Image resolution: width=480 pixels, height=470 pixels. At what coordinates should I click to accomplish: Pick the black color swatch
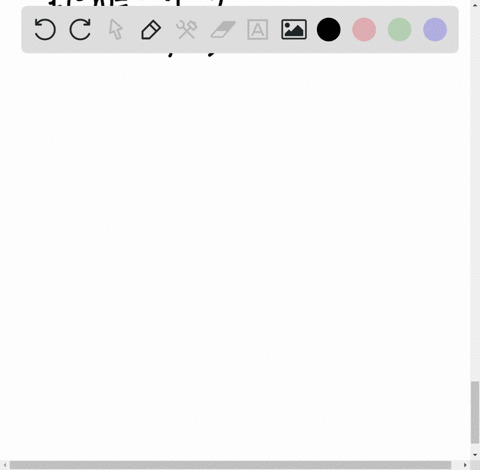(x=329, y=30)
